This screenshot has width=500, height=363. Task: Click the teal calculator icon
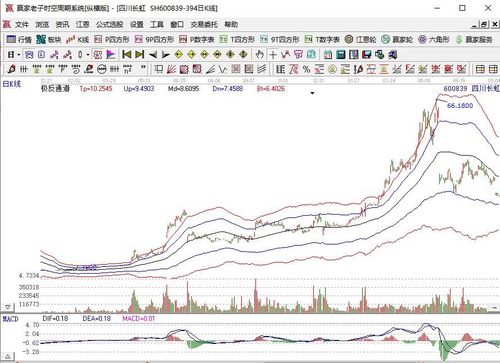point(341,54)
